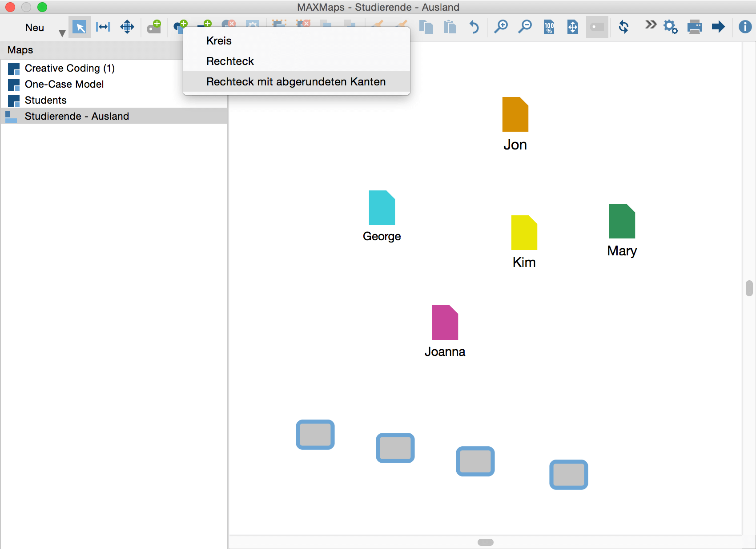This screenshot has width=756, height=549.
Task: Select the leftmost rounded rectangle shape
Action: click(315, 435)
